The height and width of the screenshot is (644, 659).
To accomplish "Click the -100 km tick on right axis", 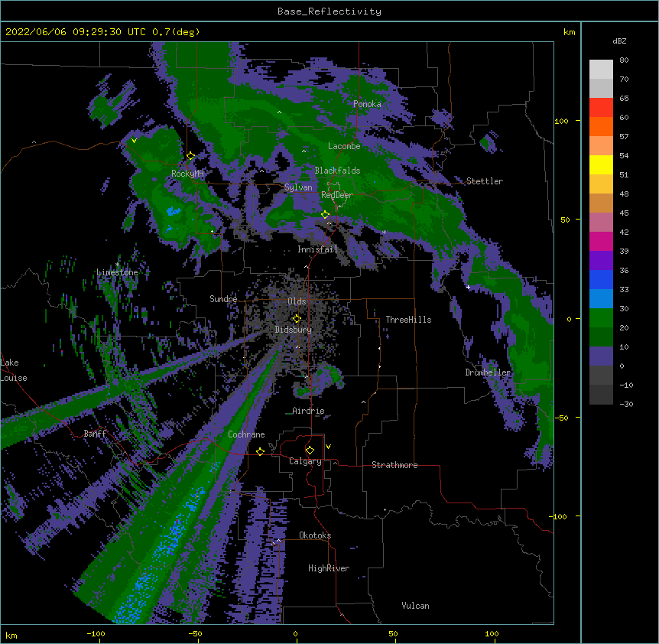I will tap(558, 516).
